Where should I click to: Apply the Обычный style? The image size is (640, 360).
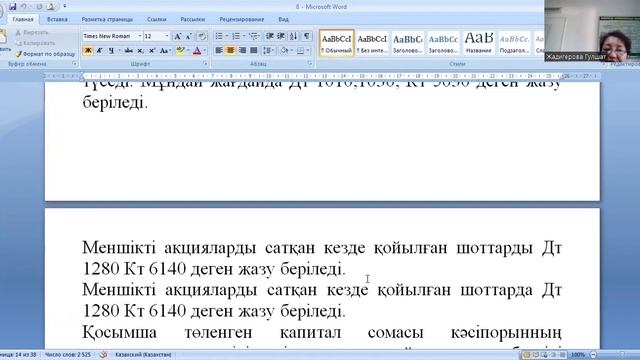[337, 43]
